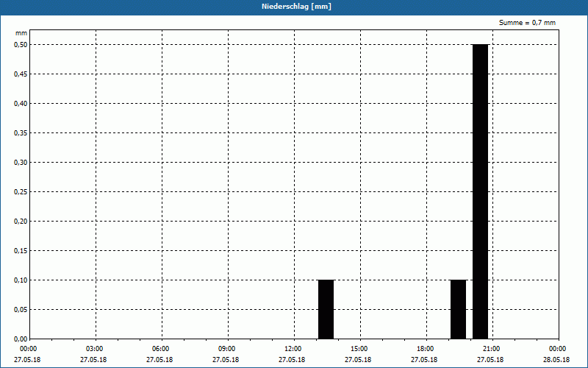This screenshot has height=368, width=588.
Task: Select the Summe = 0,7 mm total label
Action: [x=527, y=23]
